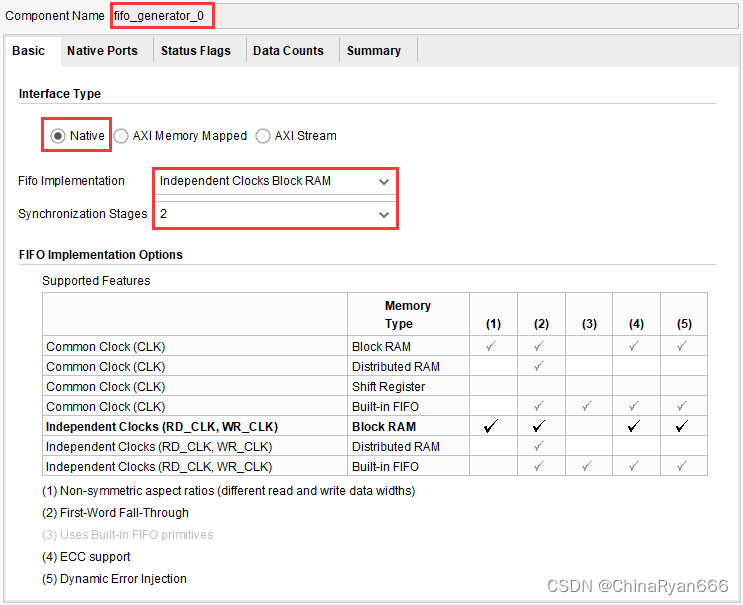Click the Memory Type column header
Screen dimensions: 743x605
pos(408,315)
